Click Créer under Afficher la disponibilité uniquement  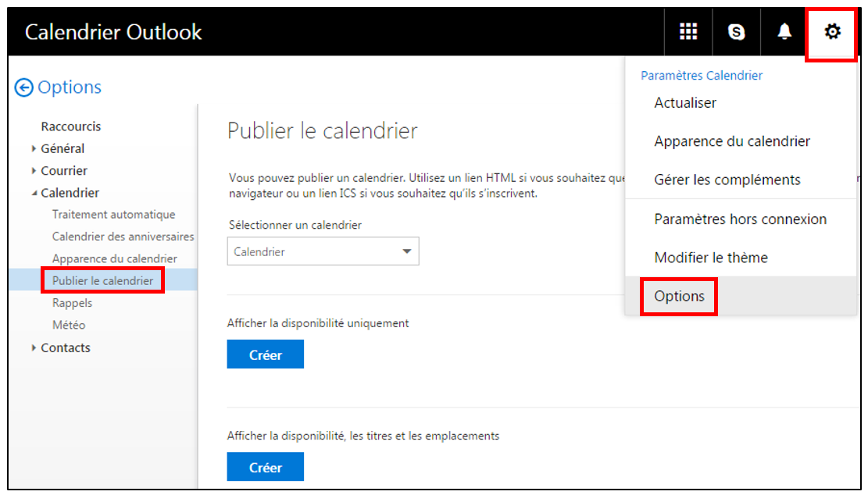tap(265, 354)
